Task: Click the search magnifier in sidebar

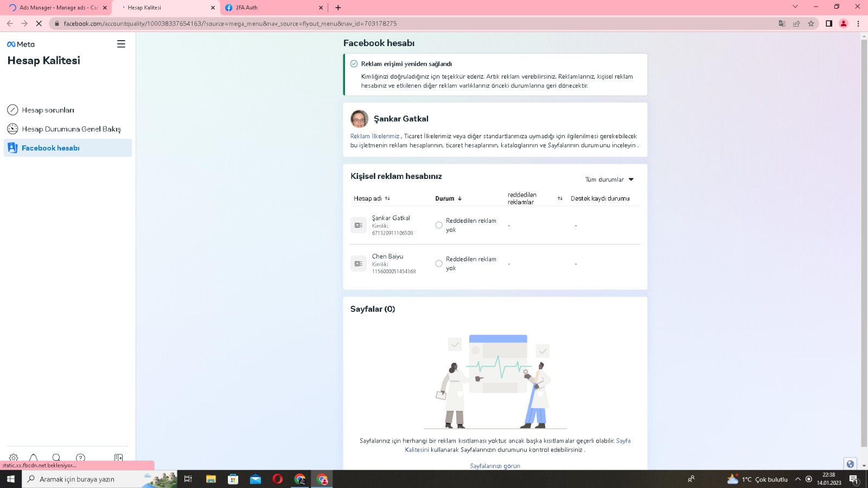Action: point(56,458)
